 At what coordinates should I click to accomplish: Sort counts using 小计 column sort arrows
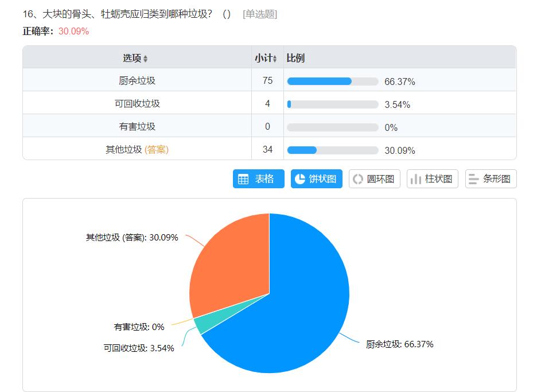275,59
